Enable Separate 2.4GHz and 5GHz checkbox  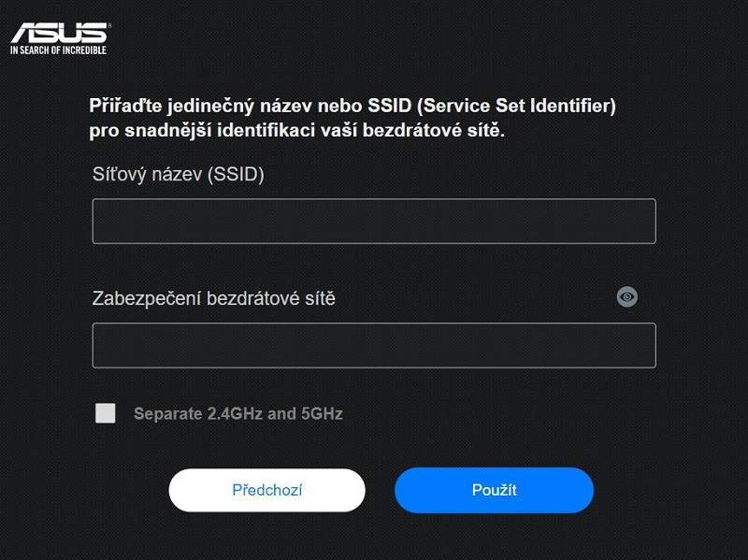click(106, 413)
